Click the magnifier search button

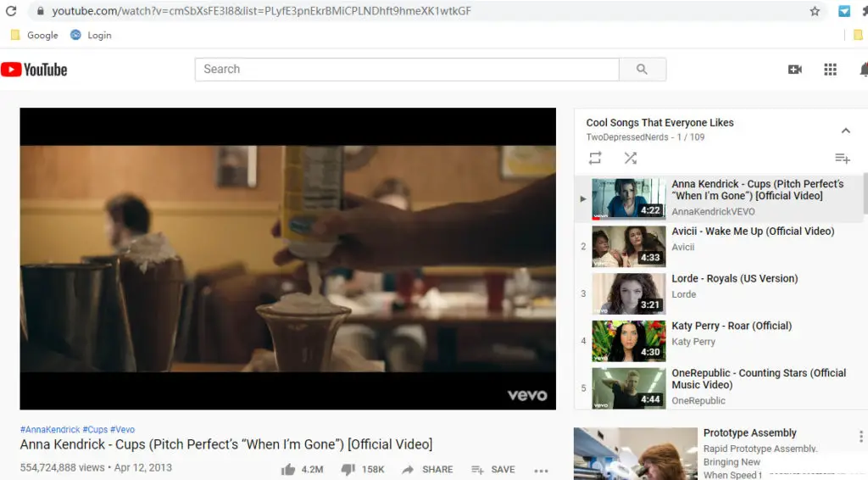[x=643, y=70]
